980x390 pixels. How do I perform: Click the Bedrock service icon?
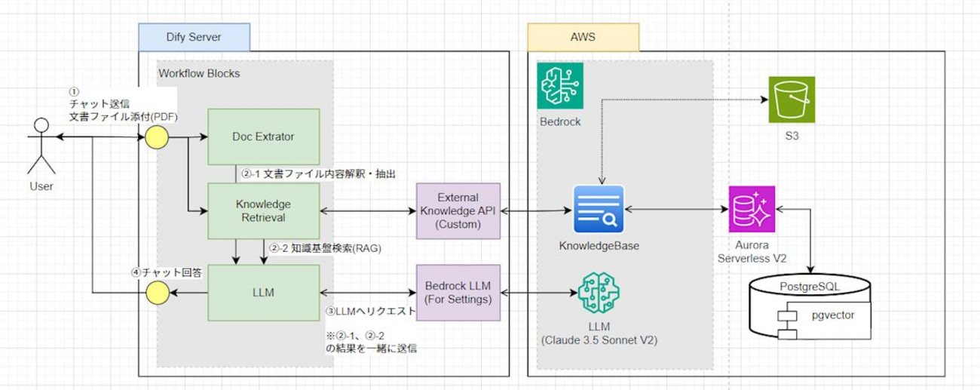point(562,86)
